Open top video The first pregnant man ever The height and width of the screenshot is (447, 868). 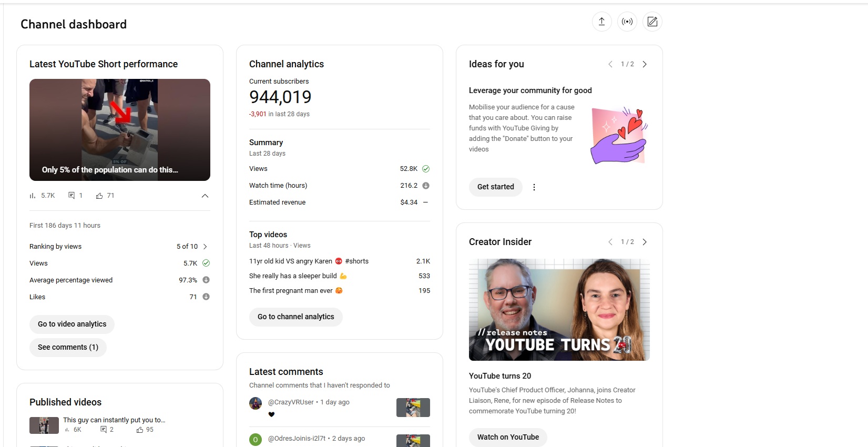point(296,291)
